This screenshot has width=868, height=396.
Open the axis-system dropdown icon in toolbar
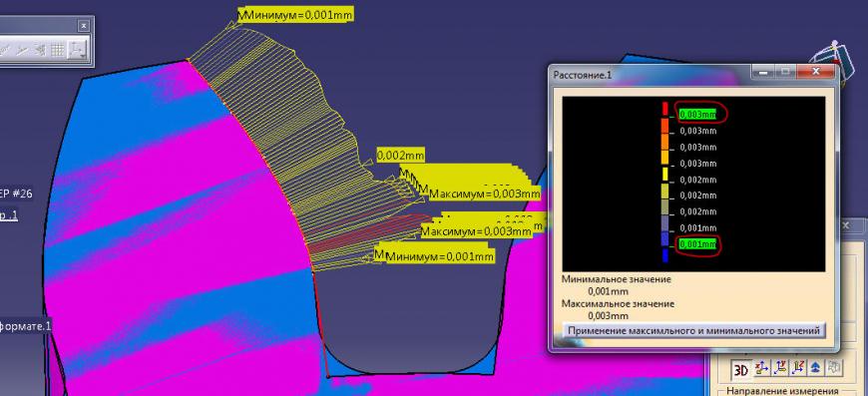click(76, 50)
